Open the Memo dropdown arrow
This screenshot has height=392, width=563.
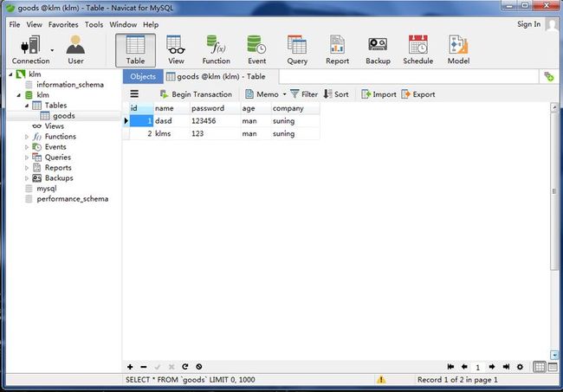click(x=284, y=94)
